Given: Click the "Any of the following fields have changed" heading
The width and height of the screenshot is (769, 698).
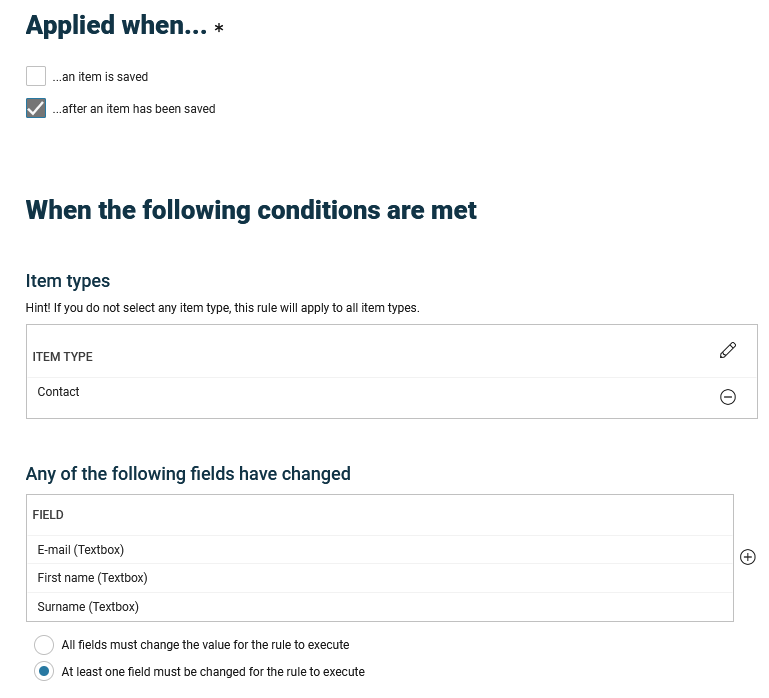Looking at the screenshot, I should [188, 474].
